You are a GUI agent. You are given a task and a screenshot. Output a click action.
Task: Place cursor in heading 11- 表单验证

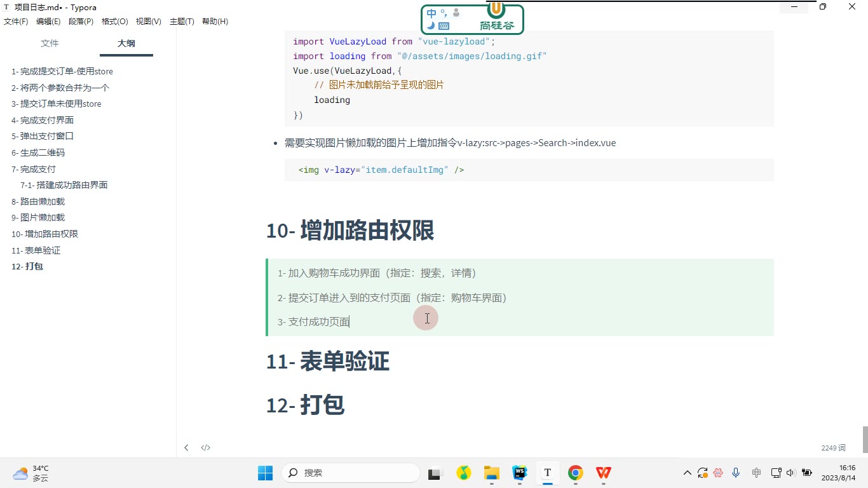328,362
